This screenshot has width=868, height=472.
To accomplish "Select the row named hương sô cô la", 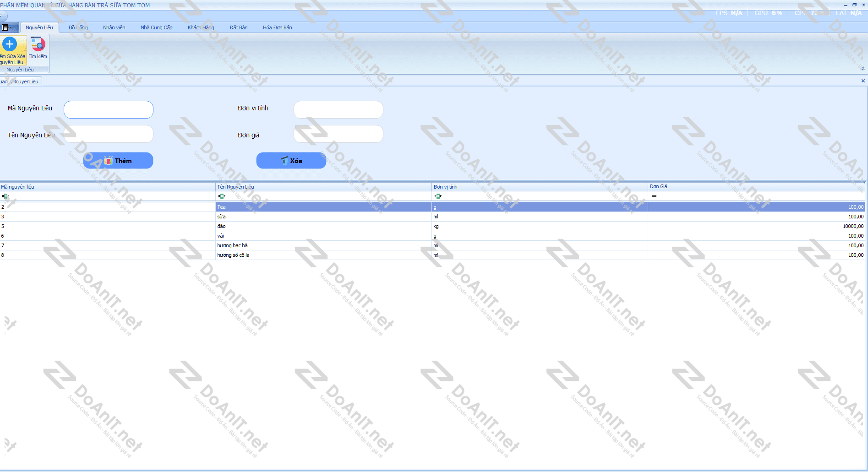I will point(432,255).
